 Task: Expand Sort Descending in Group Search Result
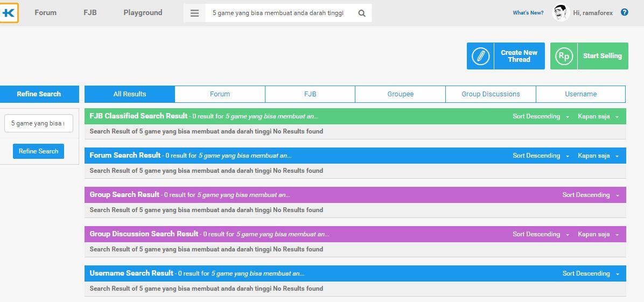pos(591,195)
